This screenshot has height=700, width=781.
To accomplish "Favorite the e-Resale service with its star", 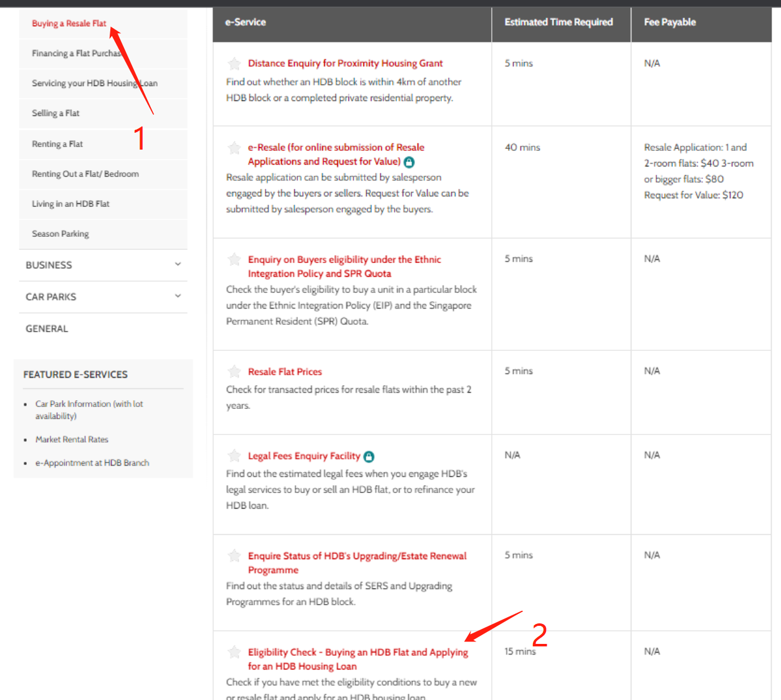I will click(234, 148).
